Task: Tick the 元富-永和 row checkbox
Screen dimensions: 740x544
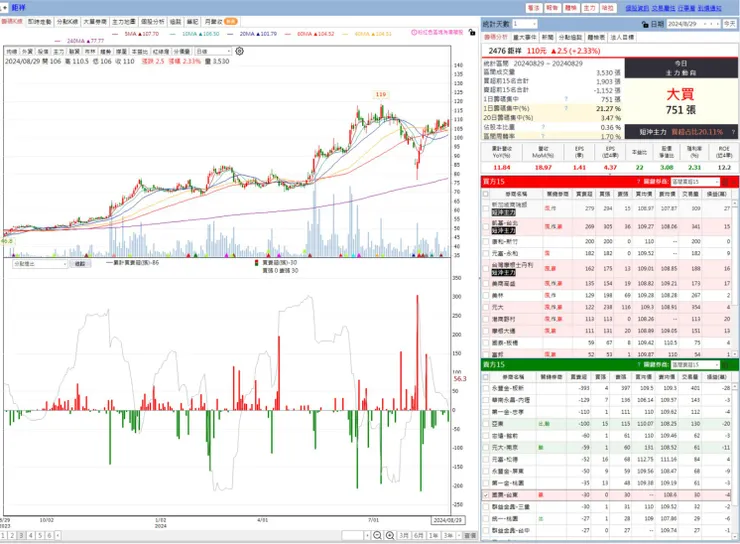Action: pos(486,253)
